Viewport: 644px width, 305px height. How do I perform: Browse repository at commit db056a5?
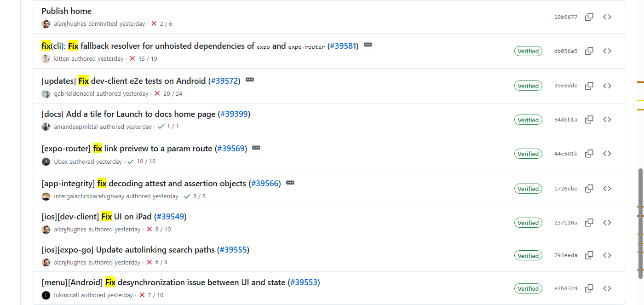point(607,51)
